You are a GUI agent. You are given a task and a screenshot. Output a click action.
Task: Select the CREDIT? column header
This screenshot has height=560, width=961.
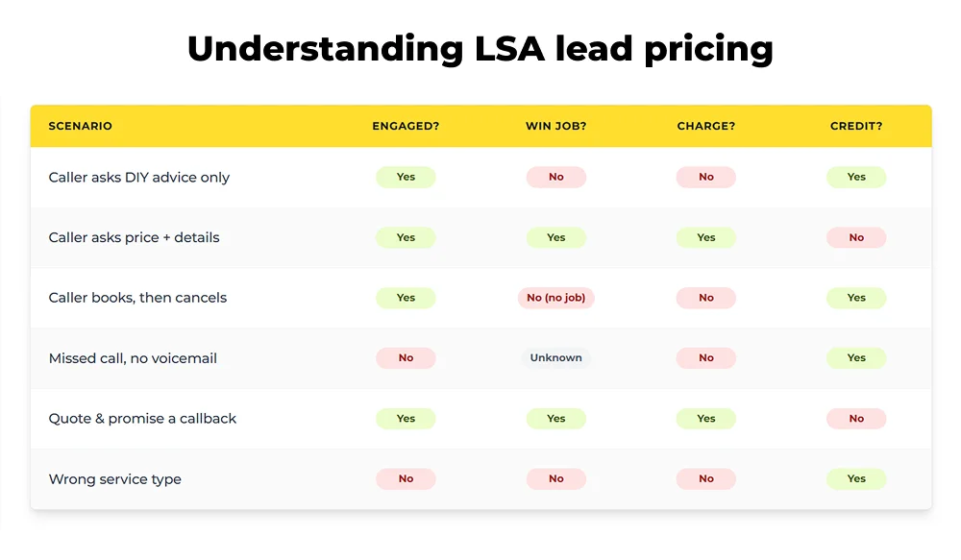click(x=856, y=126)
